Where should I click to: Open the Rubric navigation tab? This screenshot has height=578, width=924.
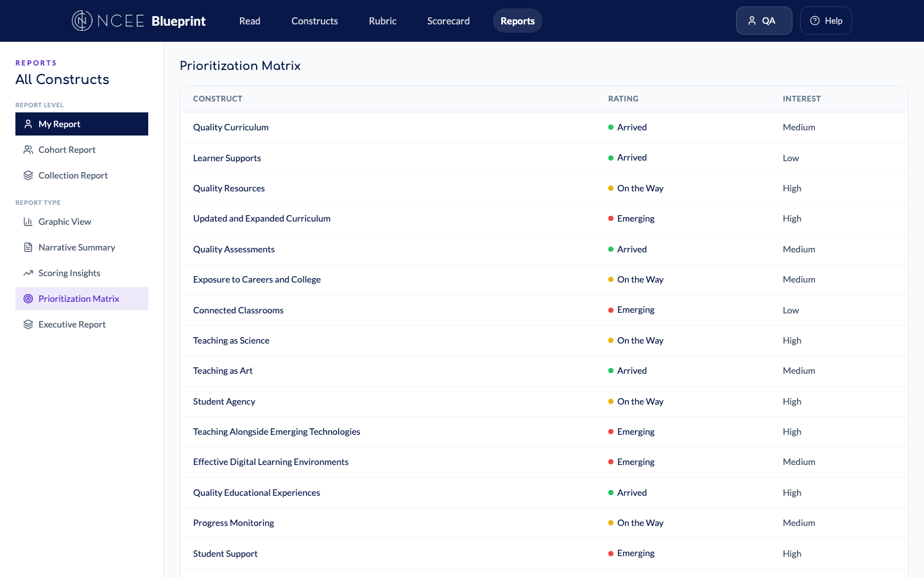tap(382, 21)
